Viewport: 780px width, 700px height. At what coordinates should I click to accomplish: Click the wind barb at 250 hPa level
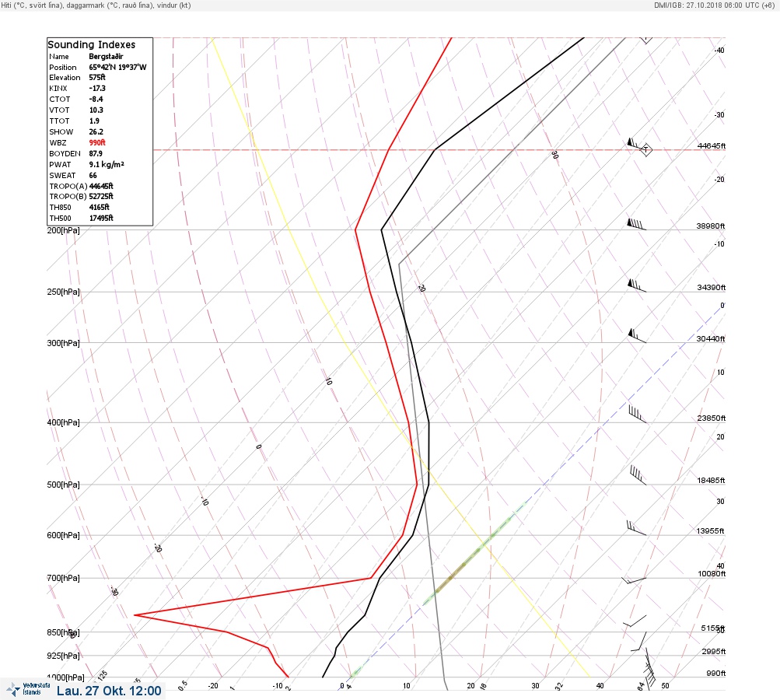(637, 285)
